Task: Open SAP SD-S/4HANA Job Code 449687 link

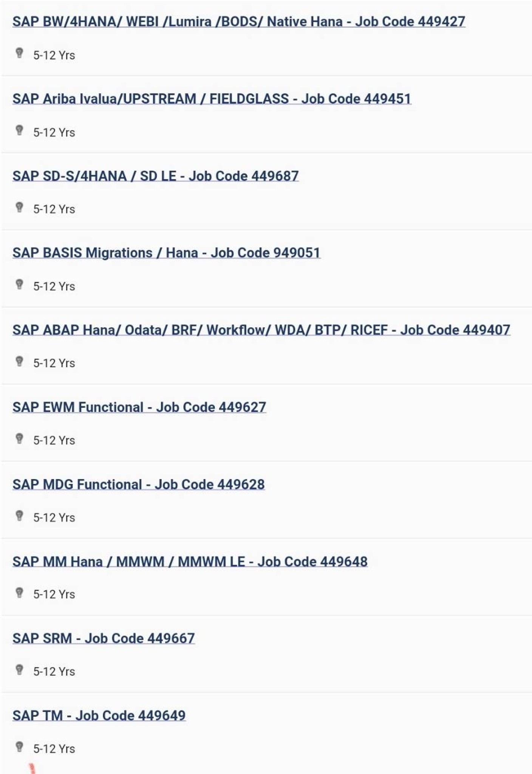Action: point(156,176)
